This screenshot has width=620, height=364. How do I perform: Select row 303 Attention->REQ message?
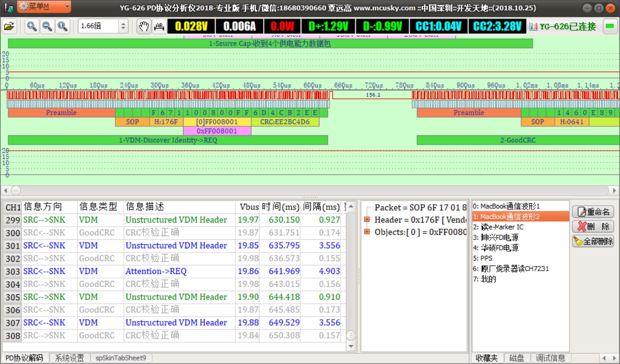point(156,271)
